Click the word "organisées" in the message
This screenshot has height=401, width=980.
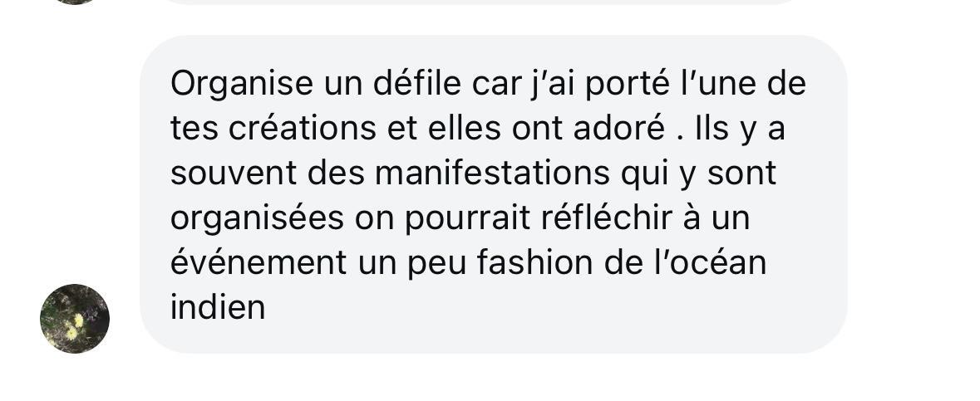[257, 218]
